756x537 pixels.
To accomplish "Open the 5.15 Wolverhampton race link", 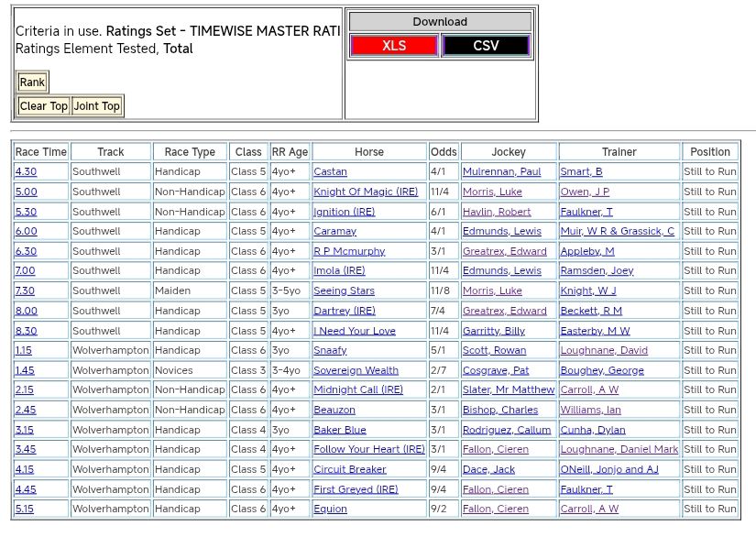I will [25, 509].
